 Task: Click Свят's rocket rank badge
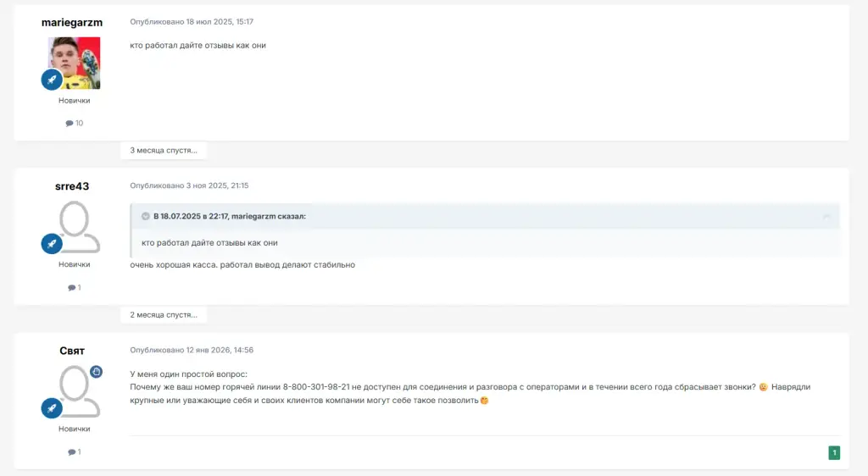(x=52, y=408)
